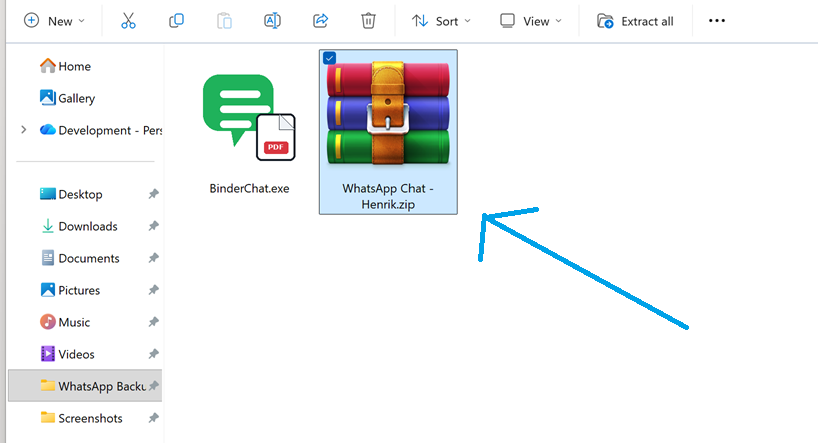Click the pin icon beside Videos
818x443 pixels.
click(x=153, y=354)
